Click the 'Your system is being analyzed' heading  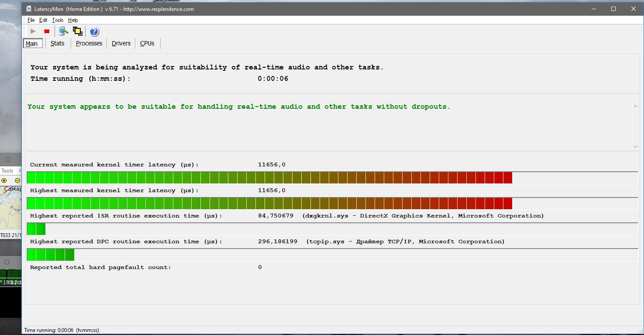[207, 67]
